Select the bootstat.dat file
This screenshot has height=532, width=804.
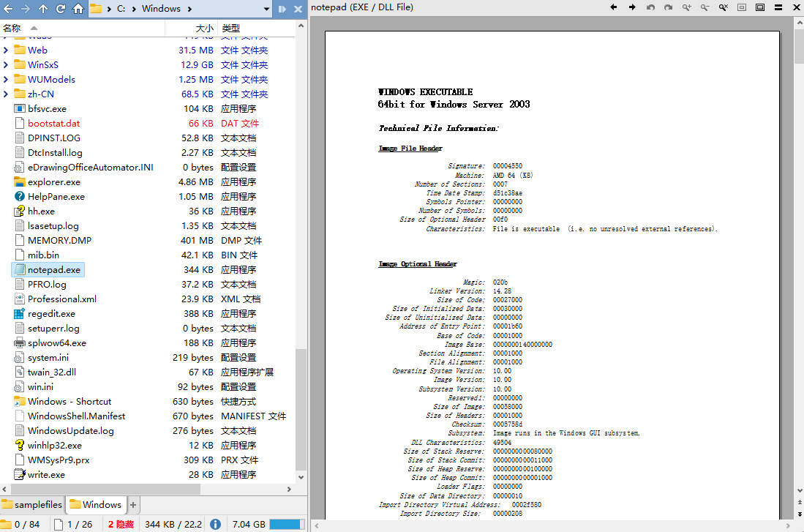coord(53,124)
